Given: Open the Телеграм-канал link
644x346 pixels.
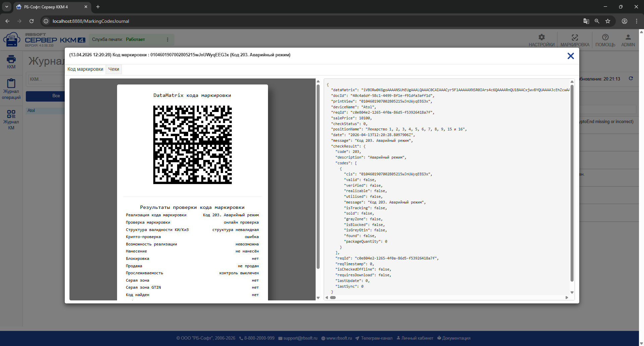Looking at the screenshot, I should [x=374, y=338].
